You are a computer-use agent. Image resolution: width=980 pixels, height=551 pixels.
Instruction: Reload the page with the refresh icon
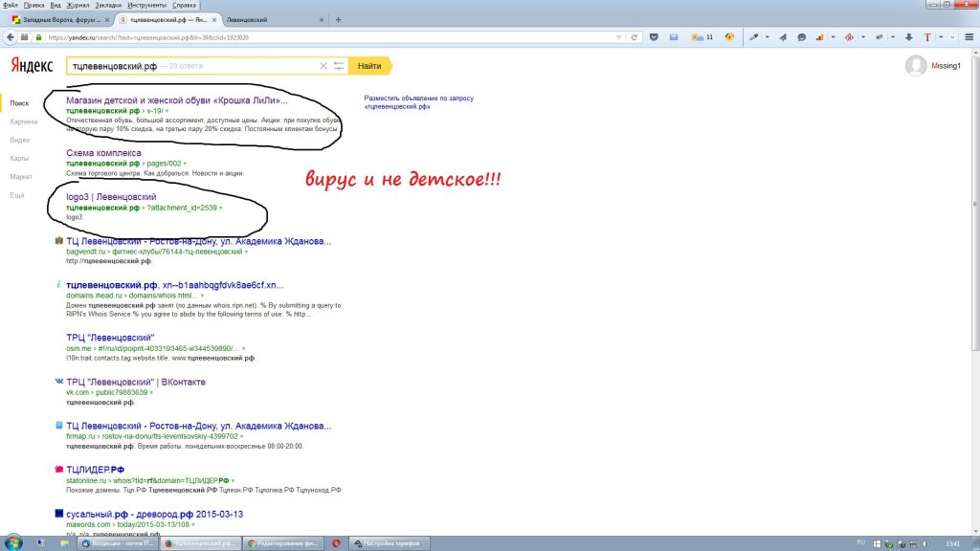coord(634,37)
